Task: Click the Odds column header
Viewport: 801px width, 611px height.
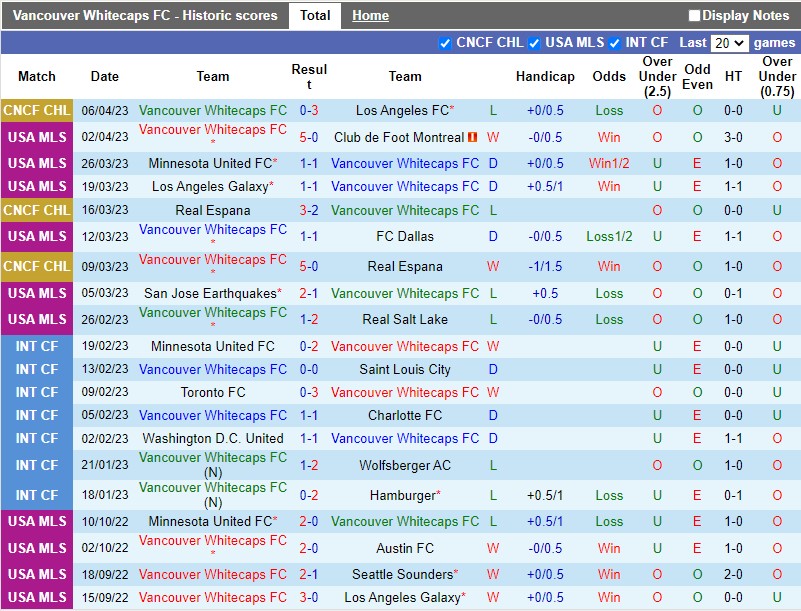Action: point(608,76)
